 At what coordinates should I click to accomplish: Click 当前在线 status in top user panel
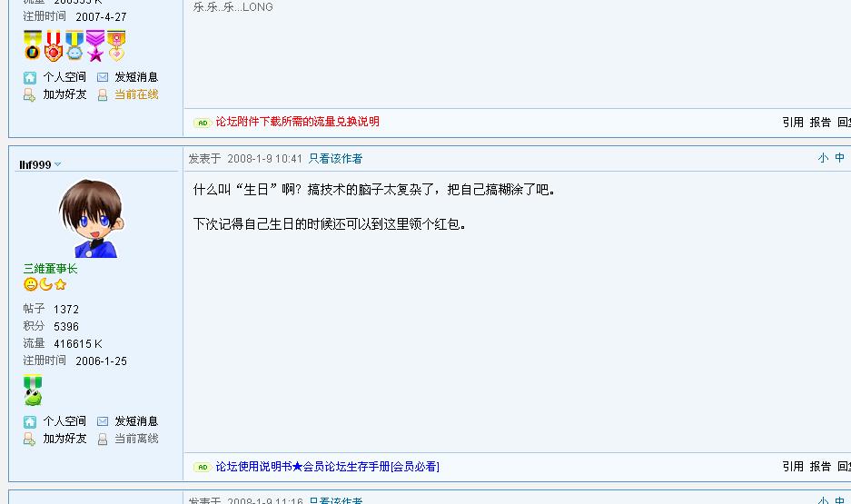pyautogui.click(x=136, y=94)
